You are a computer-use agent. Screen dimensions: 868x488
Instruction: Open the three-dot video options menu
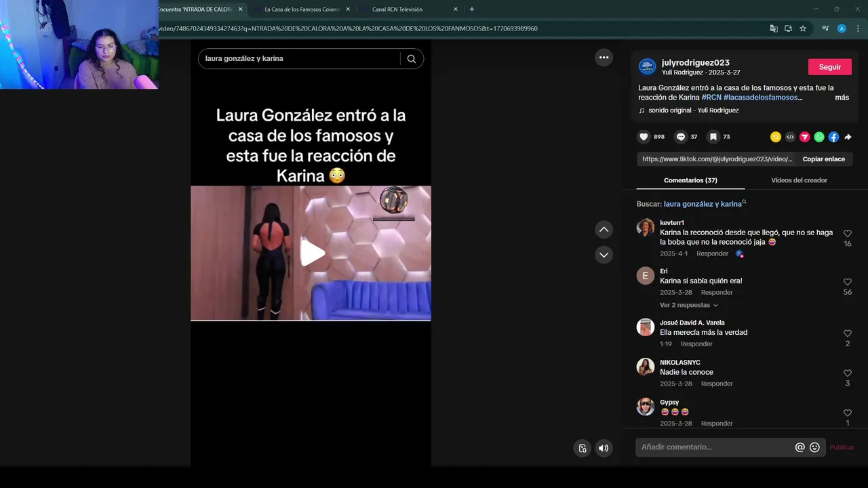pos(604,58)
